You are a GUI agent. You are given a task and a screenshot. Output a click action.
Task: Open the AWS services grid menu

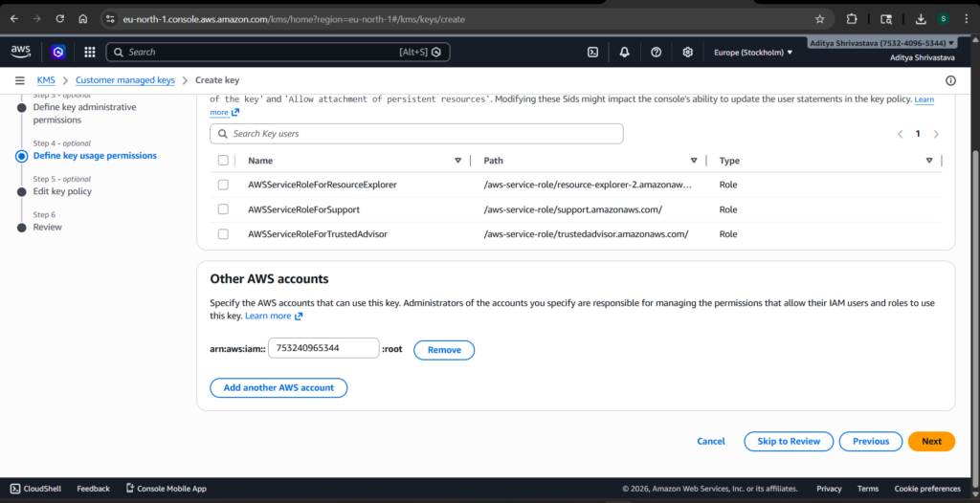pos(89,53)
